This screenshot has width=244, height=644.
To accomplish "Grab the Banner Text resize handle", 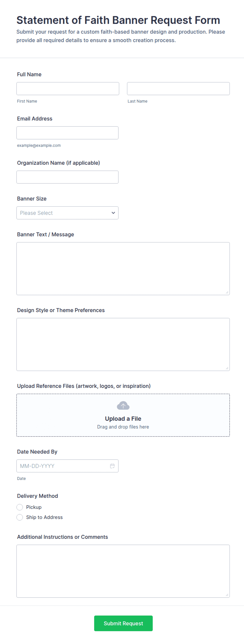I will (x=227, y=292).
